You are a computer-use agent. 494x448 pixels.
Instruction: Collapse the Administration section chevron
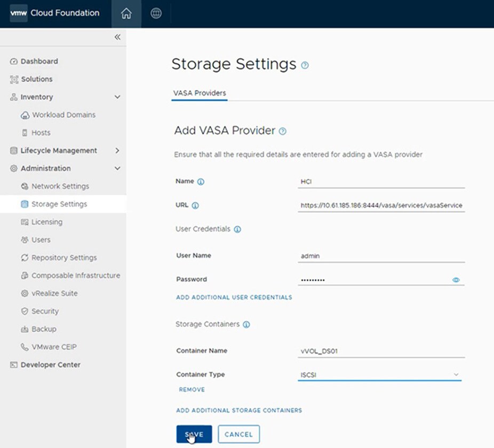[117, 169]
